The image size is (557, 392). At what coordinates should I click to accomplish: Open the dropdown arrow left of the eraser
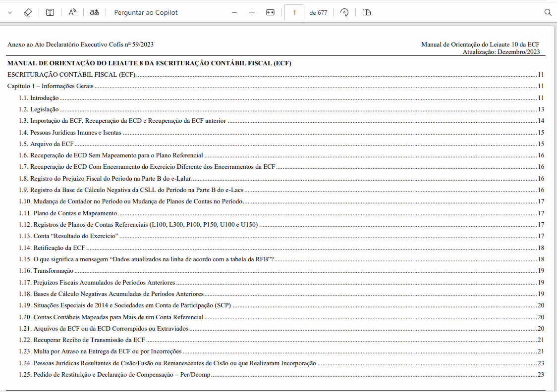point(10,12)
